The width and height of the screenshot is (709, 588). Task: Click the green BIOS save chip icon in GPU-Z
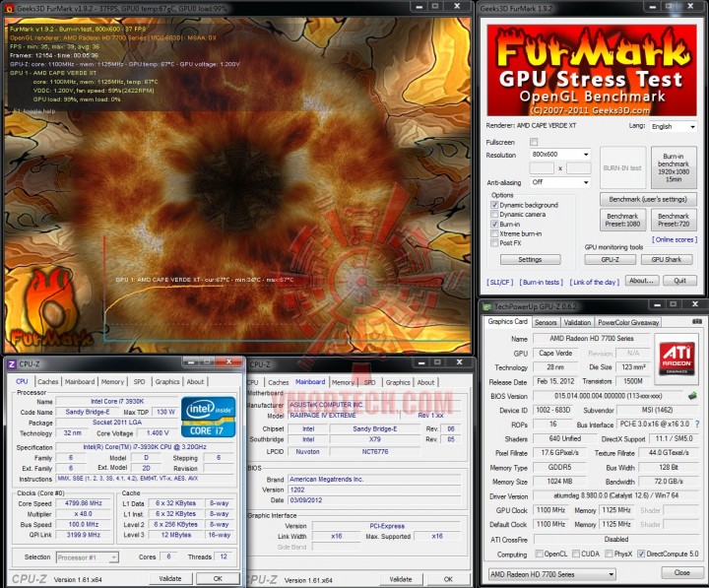(692, 396)
